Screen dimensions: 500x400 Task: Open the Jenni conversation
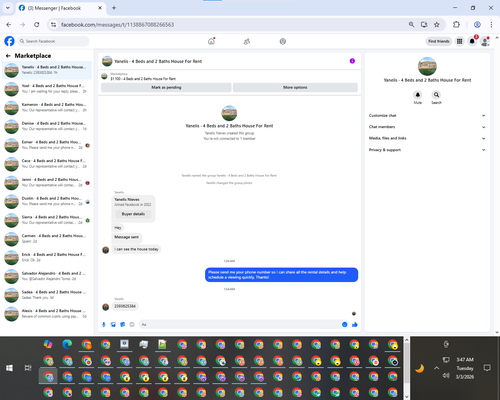pos(47,182)
